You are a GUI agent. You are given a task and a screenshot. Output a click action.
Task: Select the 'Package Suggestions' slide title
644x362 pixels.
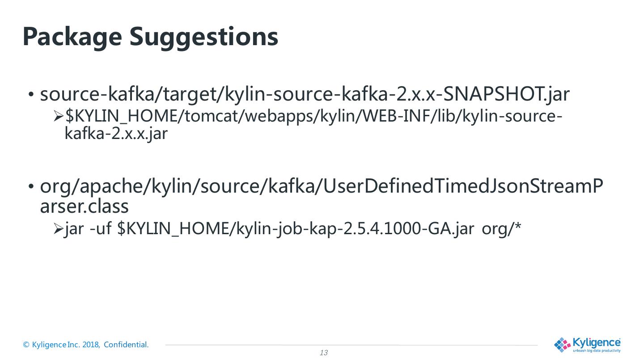click(150, 37)
